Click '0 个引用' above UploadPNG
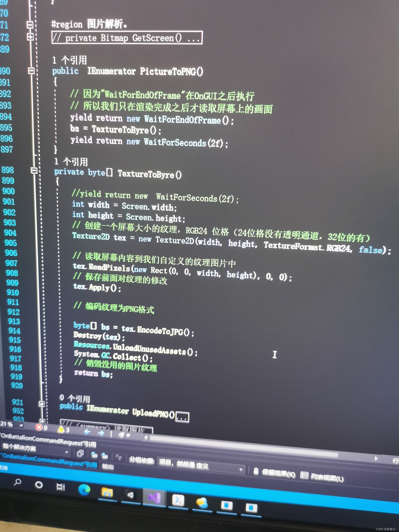The height and width of the screenshot is (532, 399). pos(75,399)
